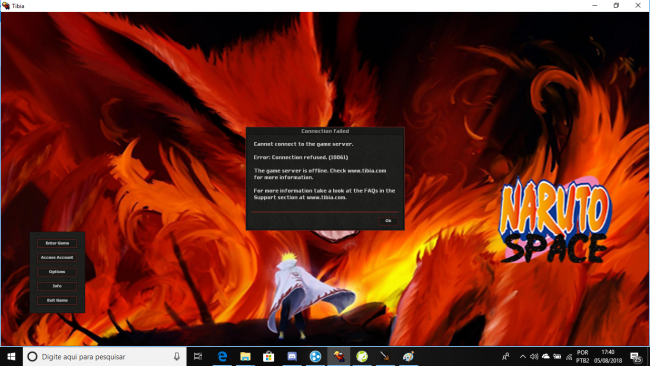
Task: Open the People icon in system tray
Action: (x=506, y=356)
